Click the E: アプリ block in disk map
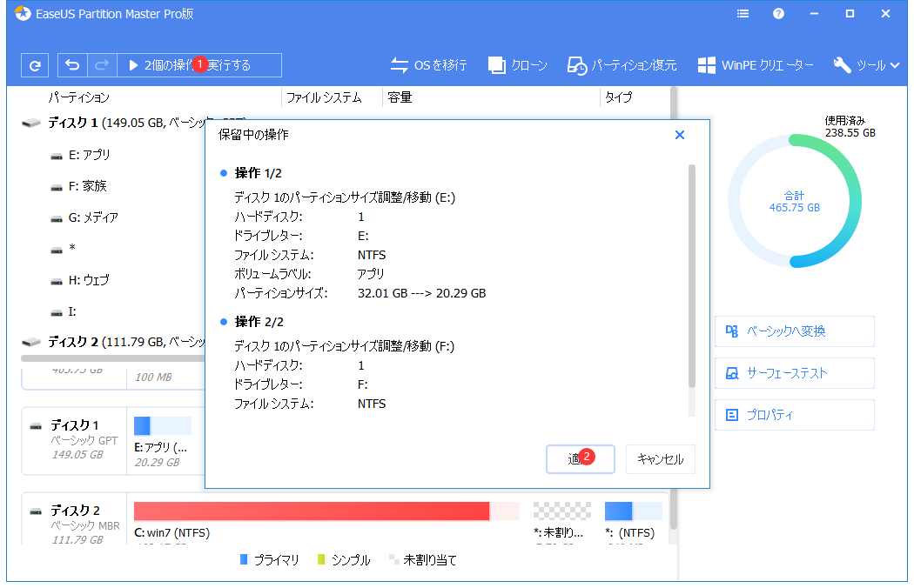The height and width of the screenshot is (588, 914). pyautogui.click(x=163, y=442)
